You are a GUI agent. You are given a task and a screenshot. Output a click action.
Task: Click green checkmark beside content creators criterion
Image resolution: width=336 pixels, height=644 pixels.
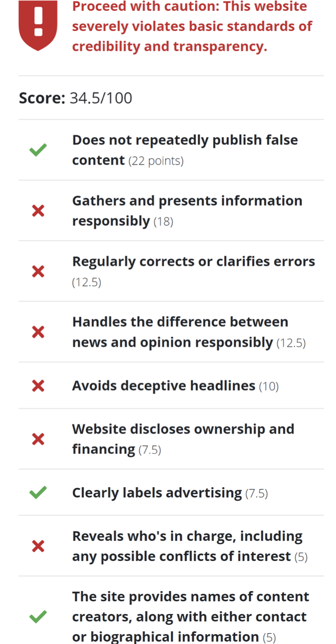(x=38, y=617)
